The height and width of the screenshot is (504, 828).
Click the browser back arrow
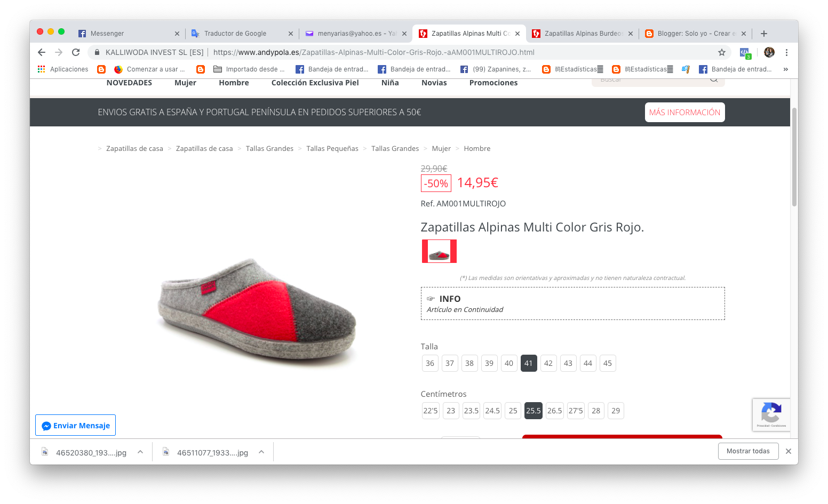coord(42,52)
